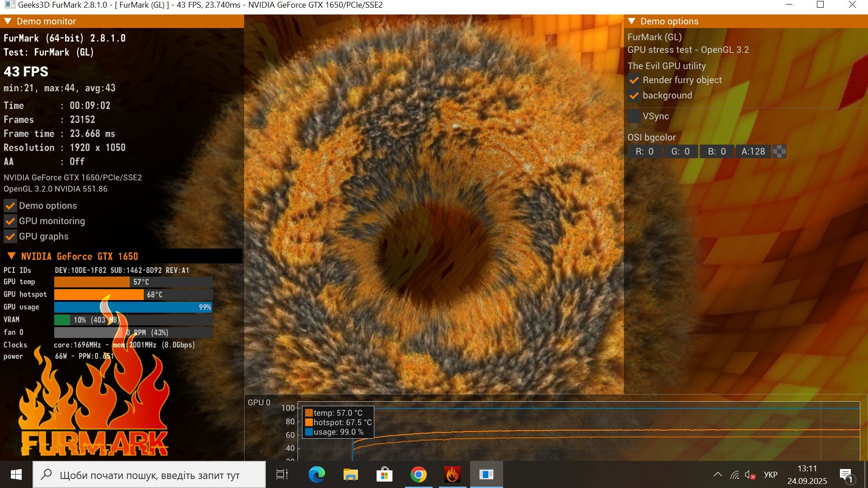The image size is (868, 488).
Task: Minimize the FurMark window
Action: click(789, 5)
